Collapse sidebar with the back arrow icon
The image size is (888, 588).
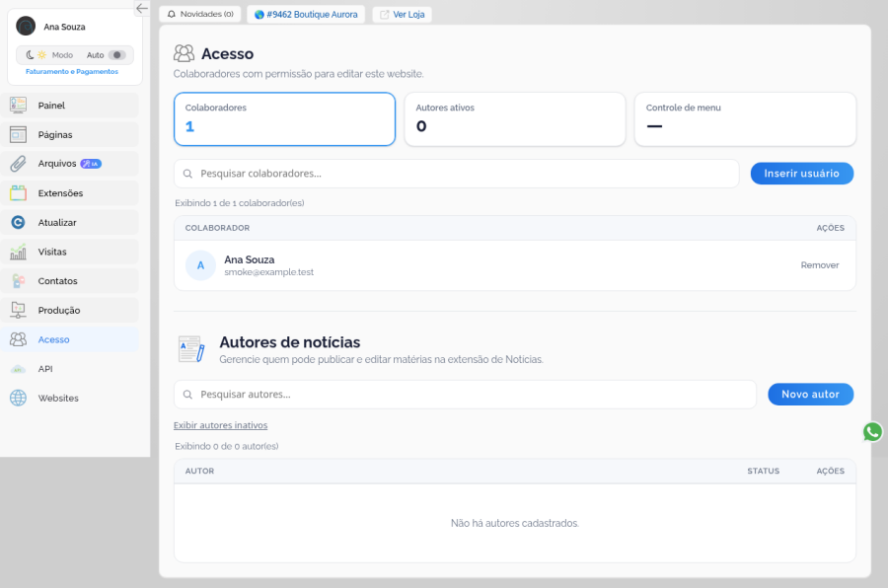[141, 8]
